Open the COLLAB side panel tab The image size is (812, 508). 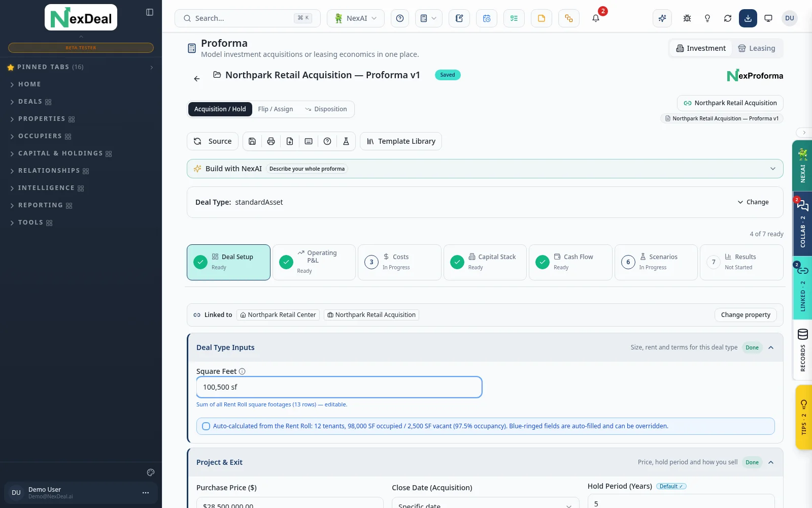pos(802,224)
